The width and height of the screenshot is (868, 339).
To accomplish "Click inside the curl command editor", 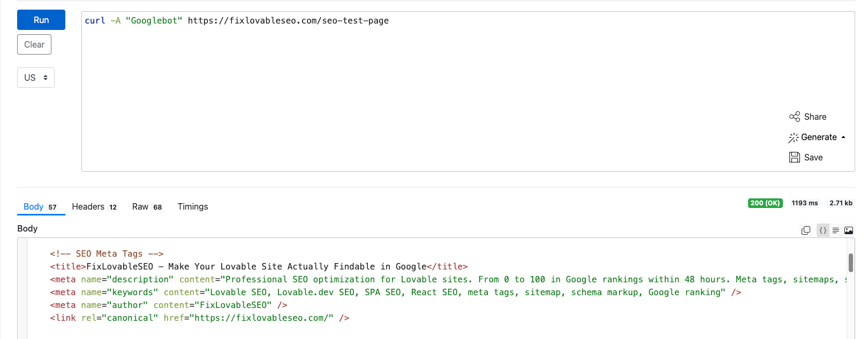I will pos(468,91).
